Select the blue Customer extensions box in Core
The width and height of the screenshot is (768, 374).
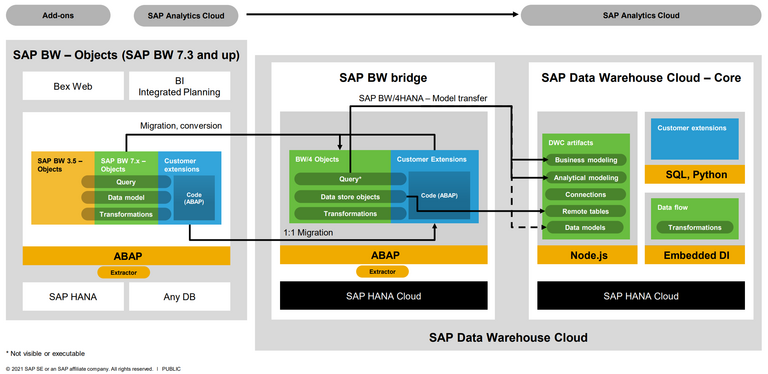pos(695,140)
